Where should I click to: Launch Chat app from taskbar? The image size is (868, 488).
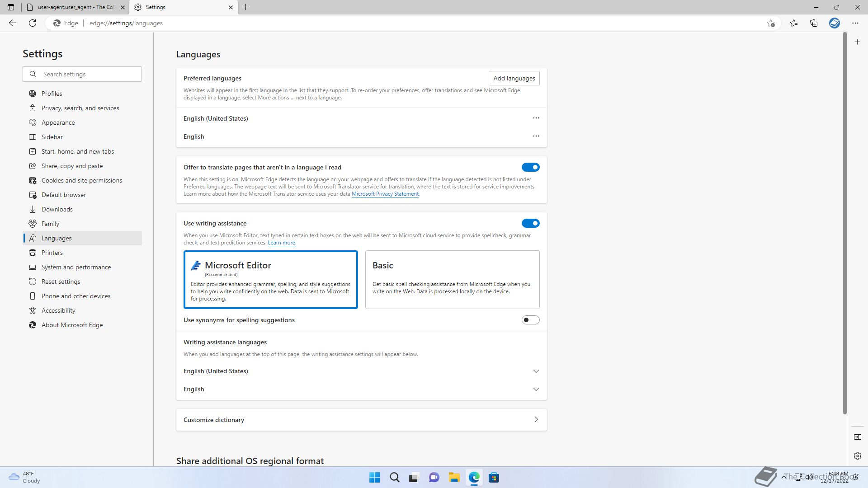434,478
